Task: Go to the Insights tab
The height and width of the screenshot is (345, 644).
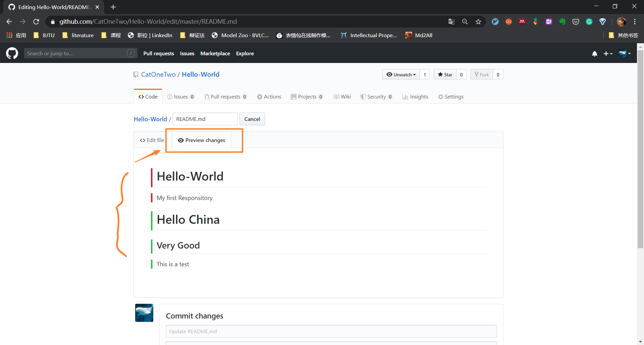Action: [x=415, y=96]
